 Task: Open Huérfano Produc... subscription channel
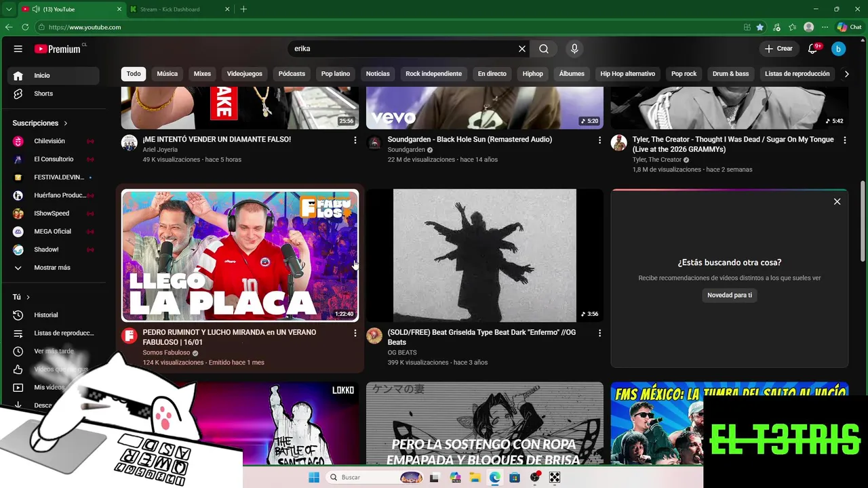(x=54, y=195)
